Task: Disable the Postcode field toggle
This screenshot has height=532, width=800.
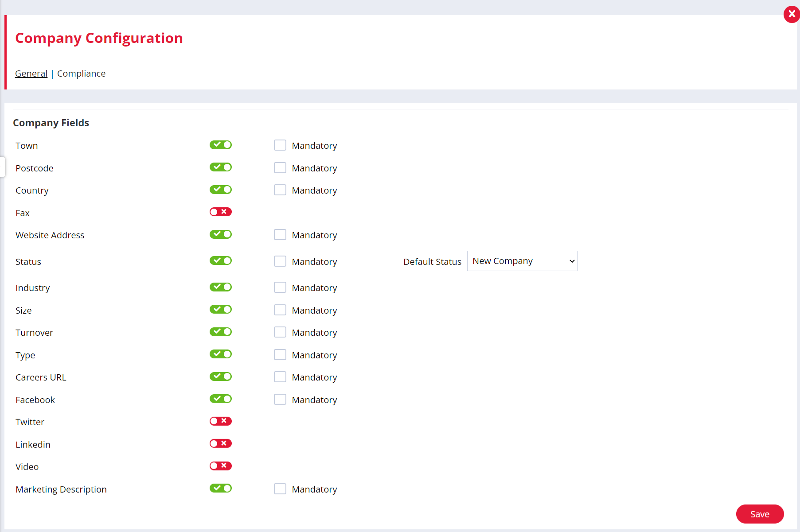Action: (x=221, y=167)
